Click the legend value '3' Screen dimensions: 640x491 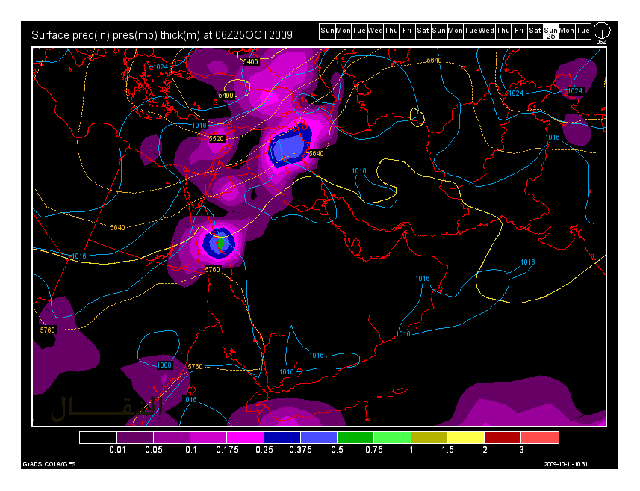pos(522,450)
